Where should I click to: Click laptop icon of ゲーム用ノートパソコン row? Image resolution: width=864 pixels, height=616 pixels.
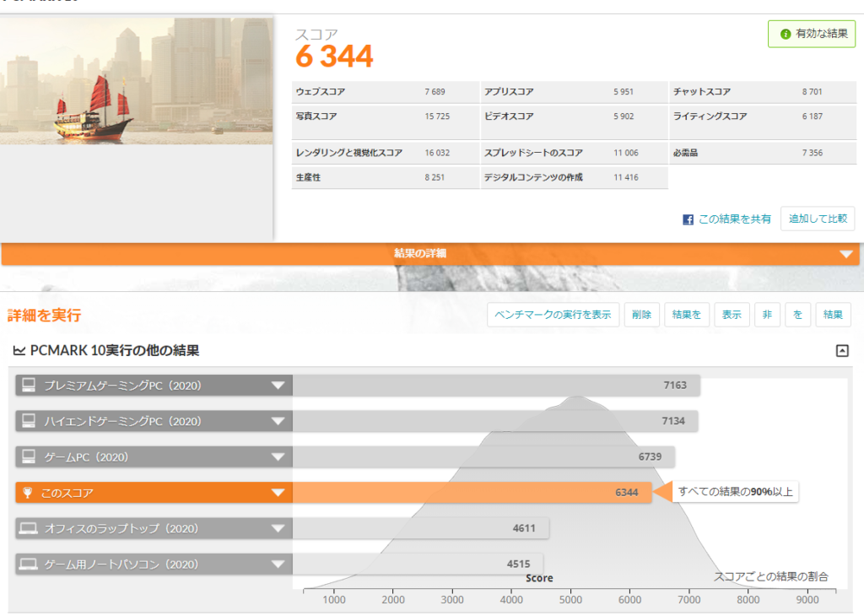28,565
